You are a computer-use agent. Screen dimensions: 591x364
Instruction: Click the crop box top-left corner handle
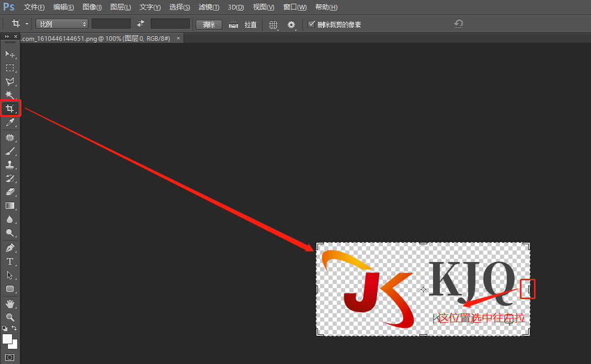(x=319, y=246)
